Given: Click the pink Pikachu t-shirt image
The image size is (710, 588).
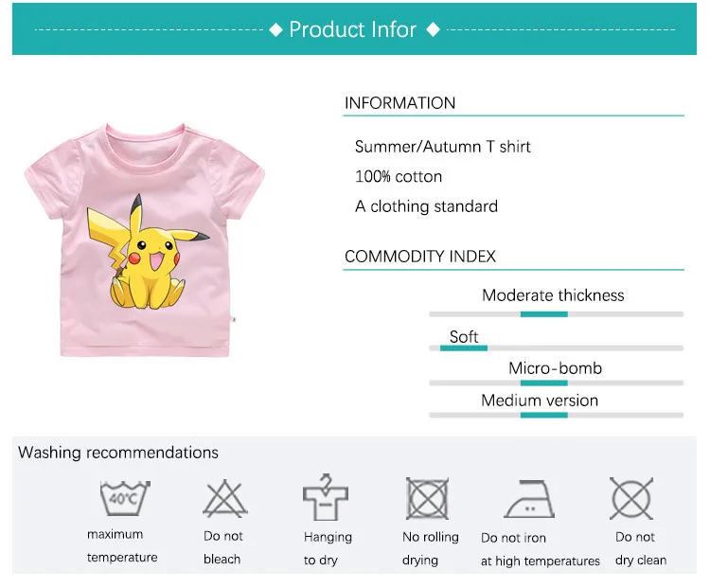Looking at the screenshot, I should (x=145, y=241).
